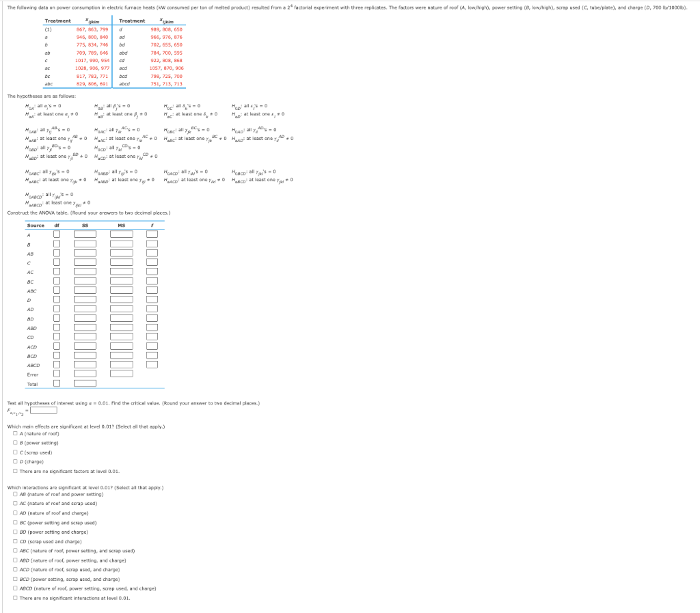Check AC (nature of roof and scrap used)
700x613 pixels.
[15, 503]
